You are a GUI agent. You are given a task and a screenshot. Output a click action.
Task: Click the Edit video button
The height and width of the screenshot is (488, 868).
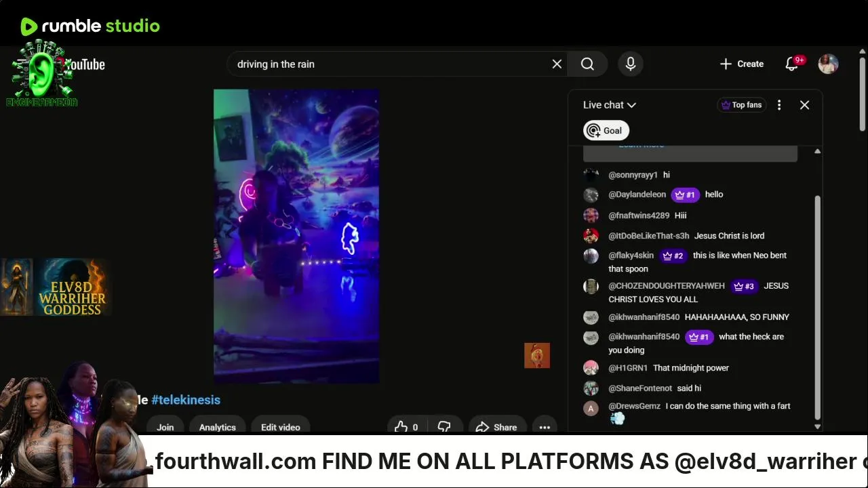click(x=280, y=427)
